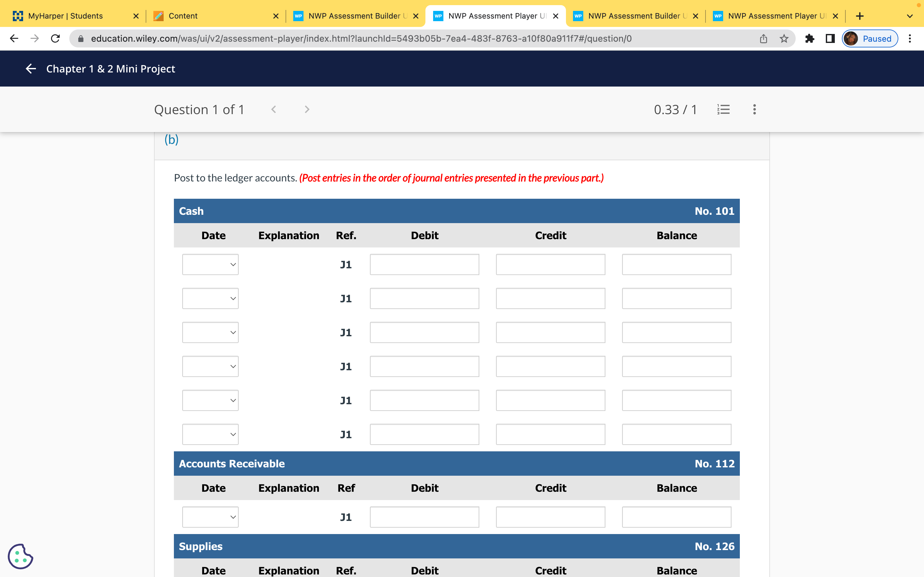Image resolution: width=924 pixels, height=577 pixels.
Task: Click the site security lock icon
Action: pos(81,38)
